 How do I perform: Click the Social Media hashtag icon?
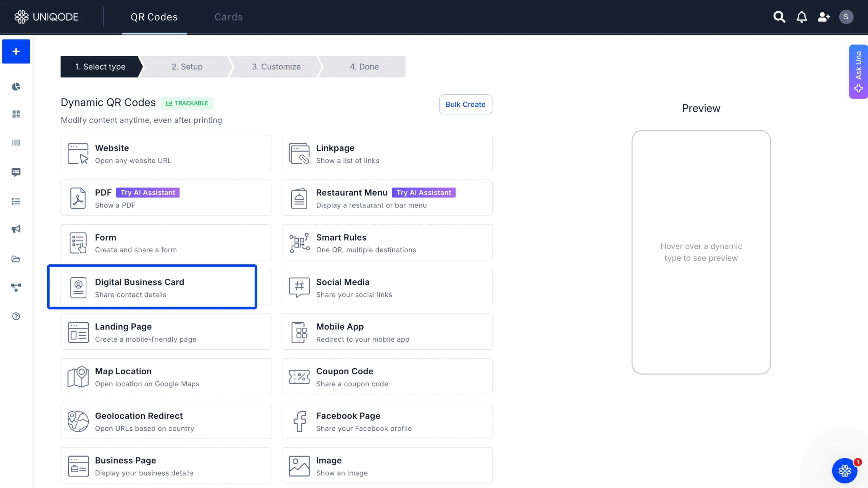(x=299, y=288)
